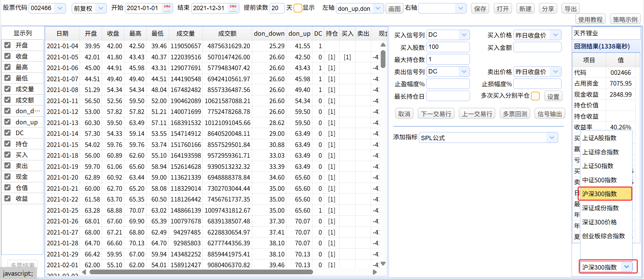Image resolution: width=644 pixels, height=279 pixels.
Task: Select 沪深300指数 from the list
Action: [x=605, y=194]
